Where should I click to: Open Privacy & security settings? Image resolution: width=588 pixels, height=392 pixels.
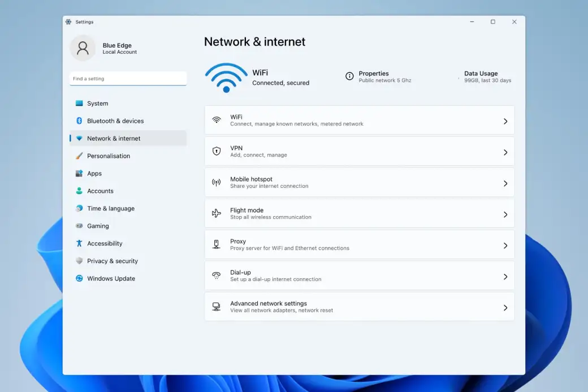pyautogui.click(x=128, y=261)
